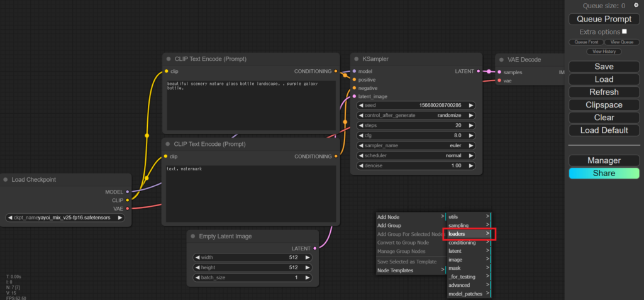Open the Manager button in side panel

[604, 160]
